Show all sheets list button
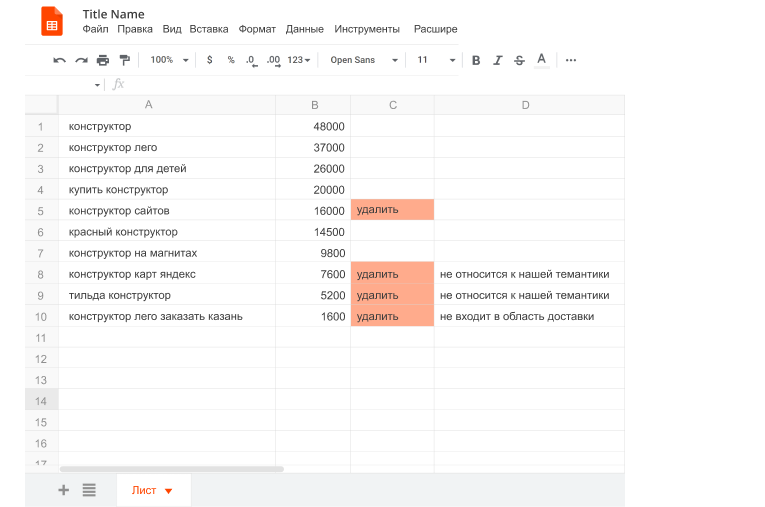 (89, 490)
